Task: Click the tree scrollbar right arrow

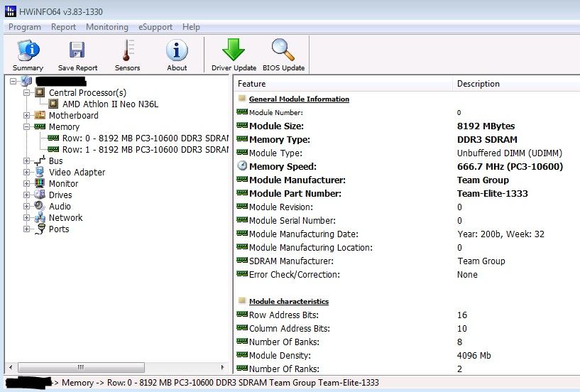Action: pos(222,367)
